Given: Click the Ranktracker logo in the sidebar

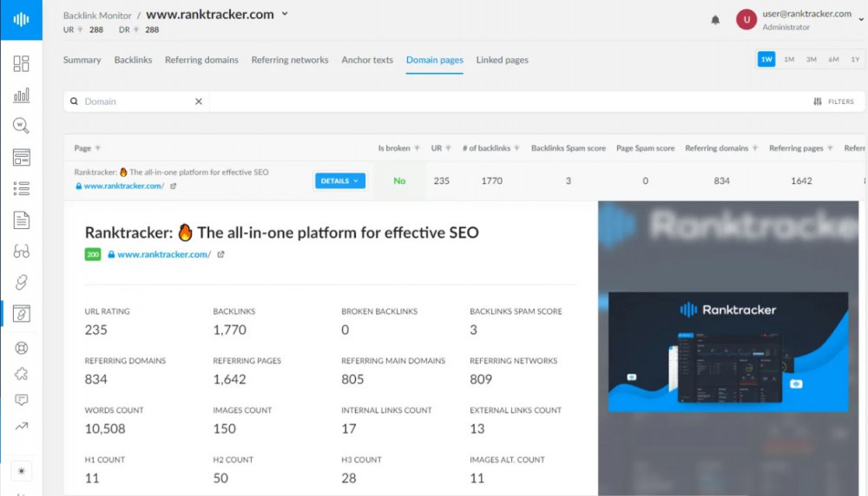Looking at the screenshot, I should (21, 19).
